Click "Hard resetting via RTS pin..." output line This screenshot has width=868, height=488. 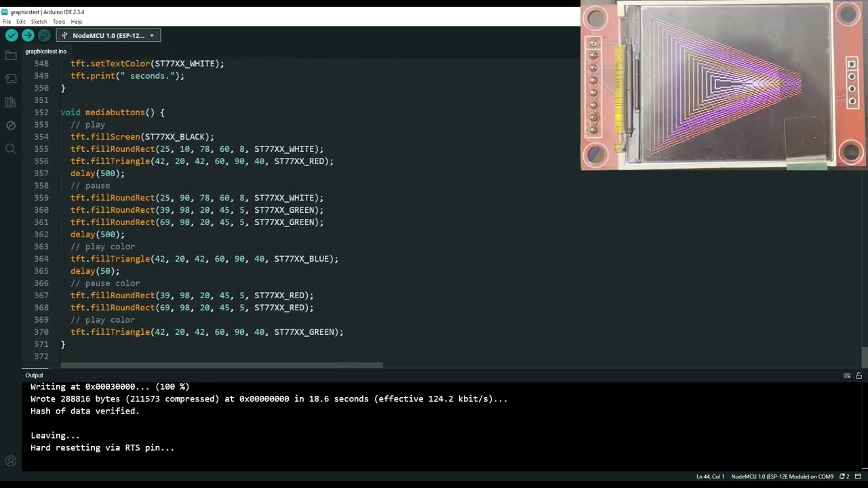[102, 448]
